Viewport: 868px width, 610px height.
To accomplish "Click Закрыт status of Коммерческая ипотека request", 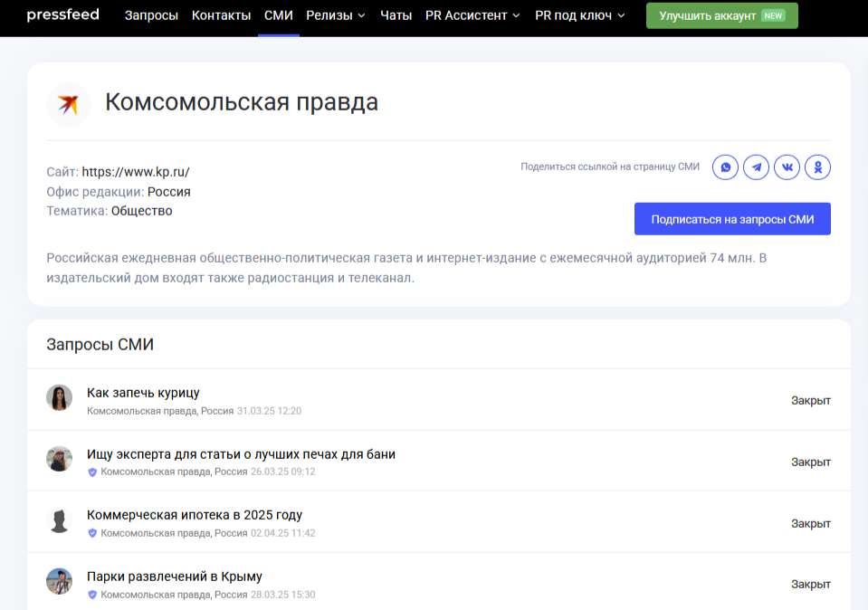I will [810, 523].
